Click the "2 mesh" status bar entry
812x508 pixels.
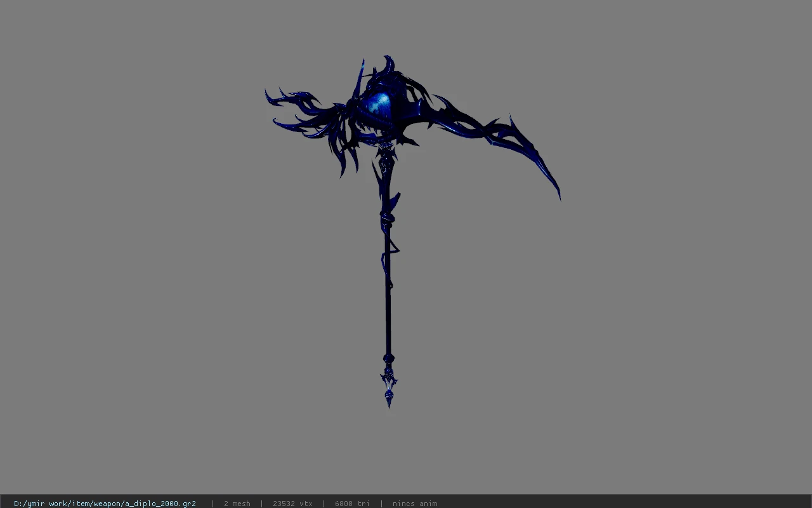[237, 504]
